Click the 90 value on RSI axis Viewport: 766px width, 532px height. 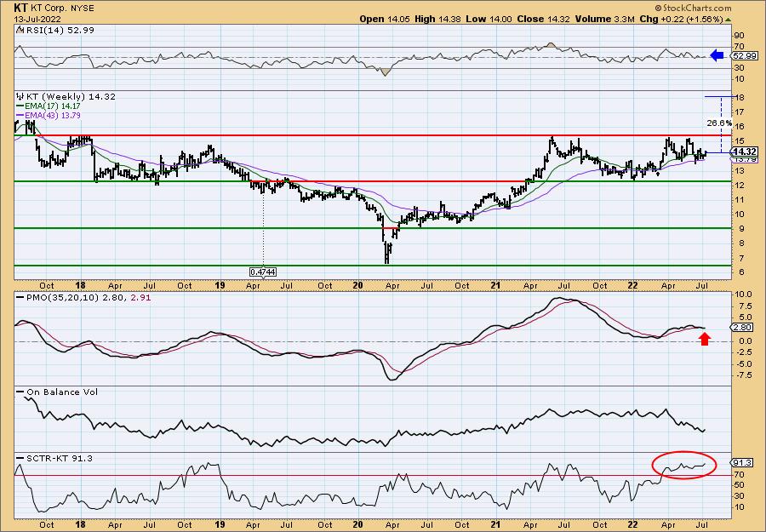pyautogui.click(x=740, y=36)
